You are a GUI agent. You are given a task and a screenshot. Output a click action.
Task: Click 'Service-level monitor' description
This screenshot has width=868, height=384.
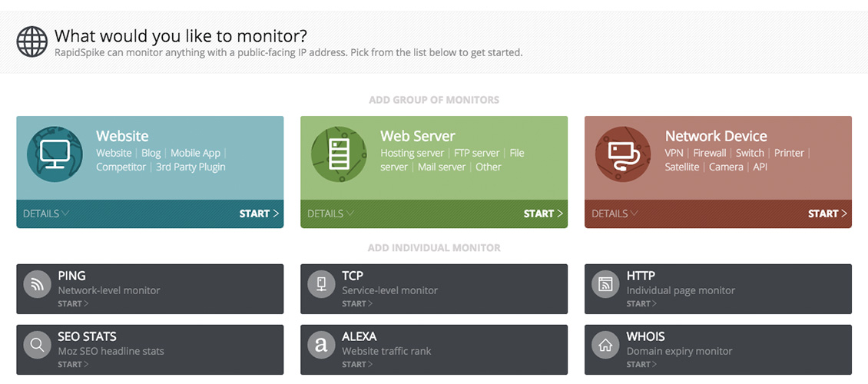(389, 290)
